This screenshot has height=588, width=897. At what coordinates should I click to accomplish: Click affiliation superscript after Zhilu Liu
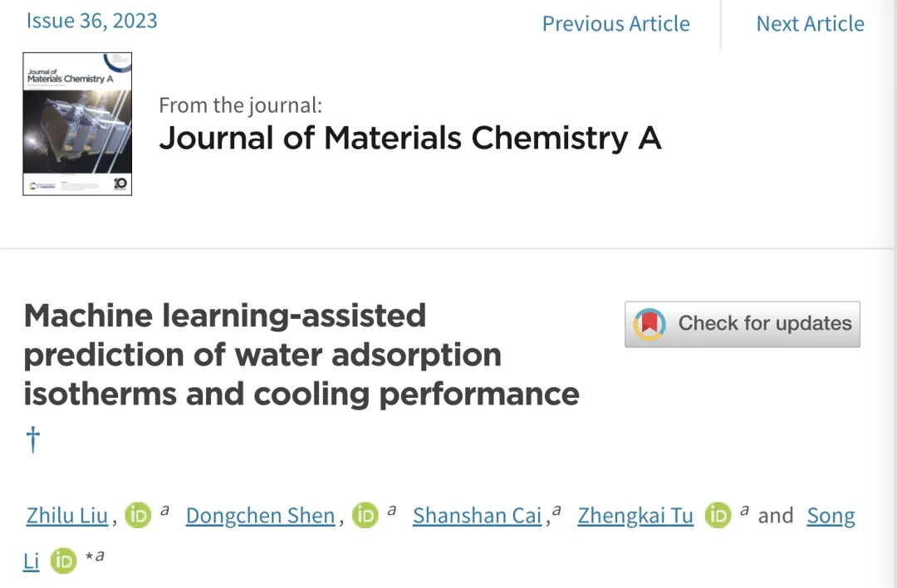coord(164,512)
